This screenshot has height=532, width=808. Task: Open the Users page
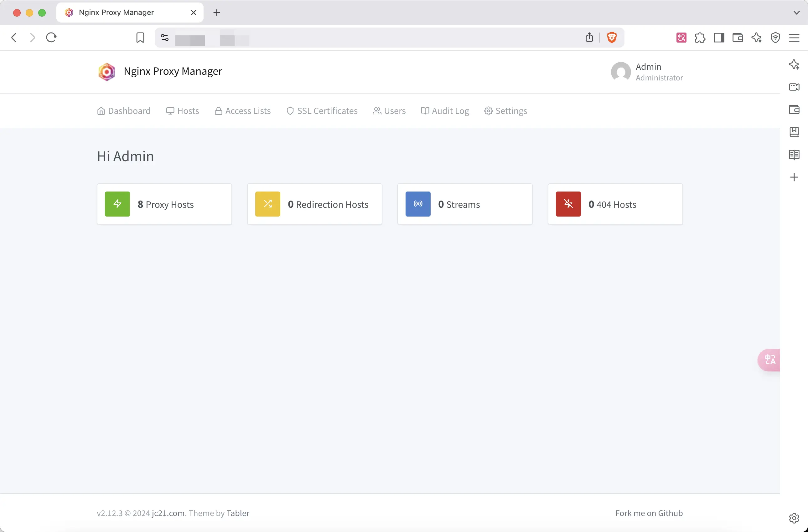[x=389, y=111]
